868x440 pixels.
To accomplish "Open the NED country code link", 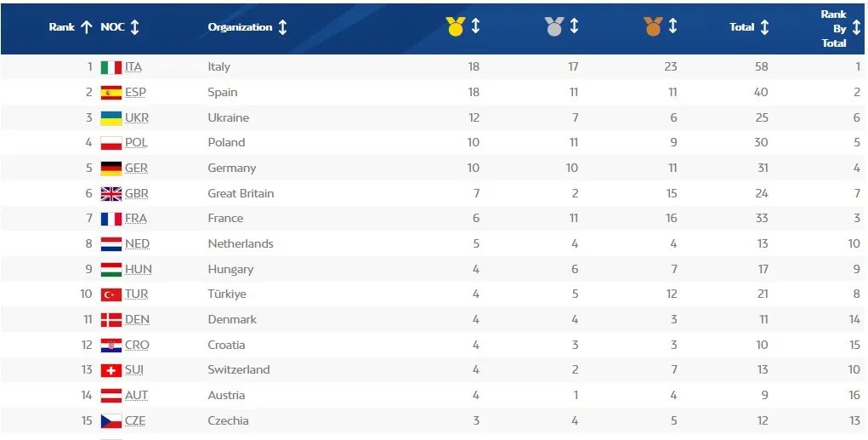I will 137,243.
